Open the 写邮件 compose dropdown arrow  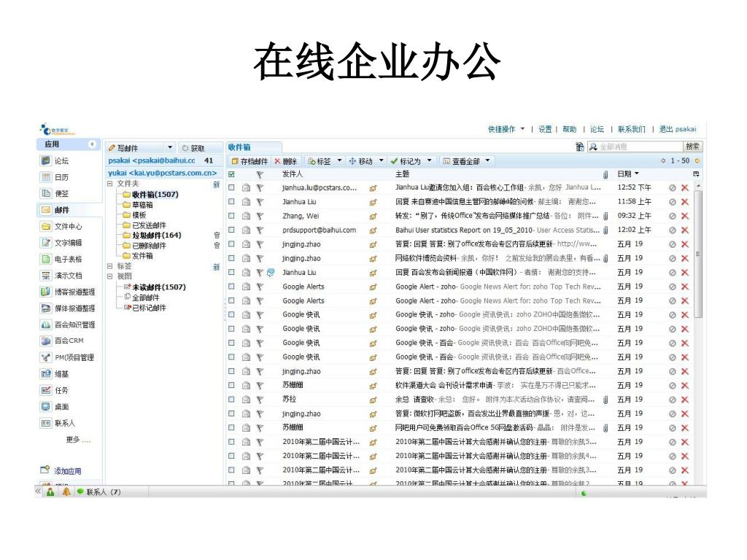pos(170,147)
